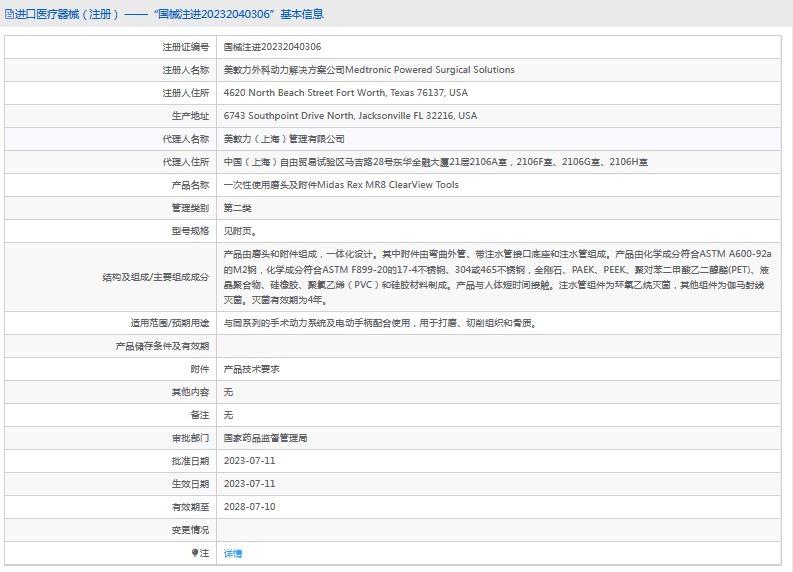Click the 适用范围/预期用途 description text

tap(380, 323)
